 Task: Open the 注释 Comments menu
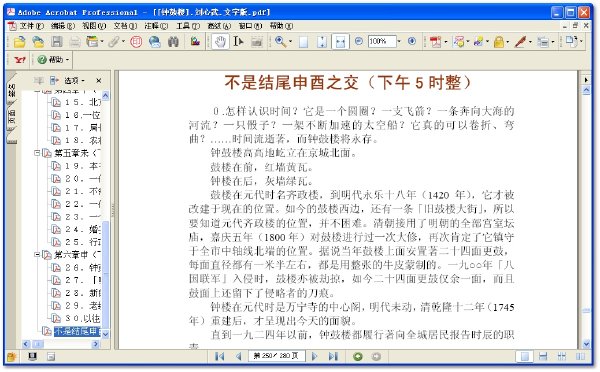156,26
